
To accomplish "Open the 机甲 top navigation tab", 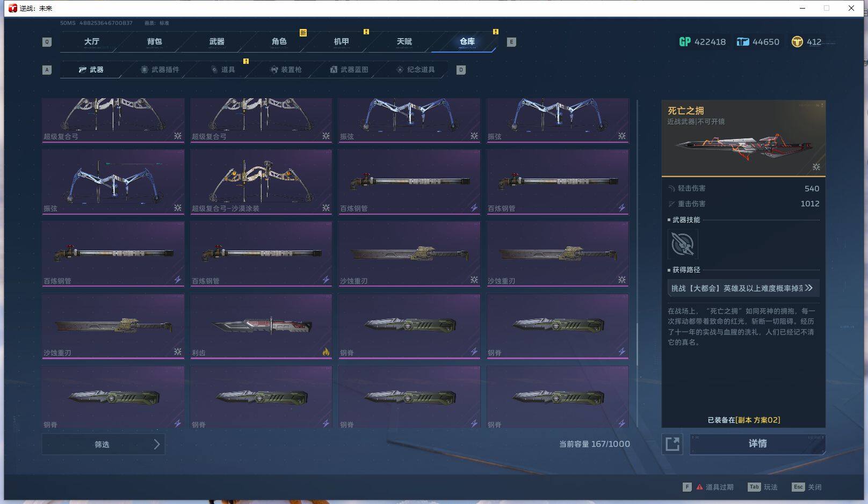I will [x=341, y=41].
